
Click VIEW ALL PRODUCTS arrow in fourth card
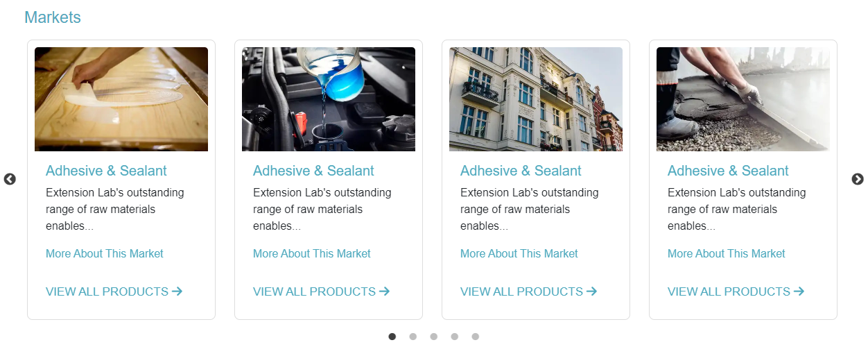(799, 291)
